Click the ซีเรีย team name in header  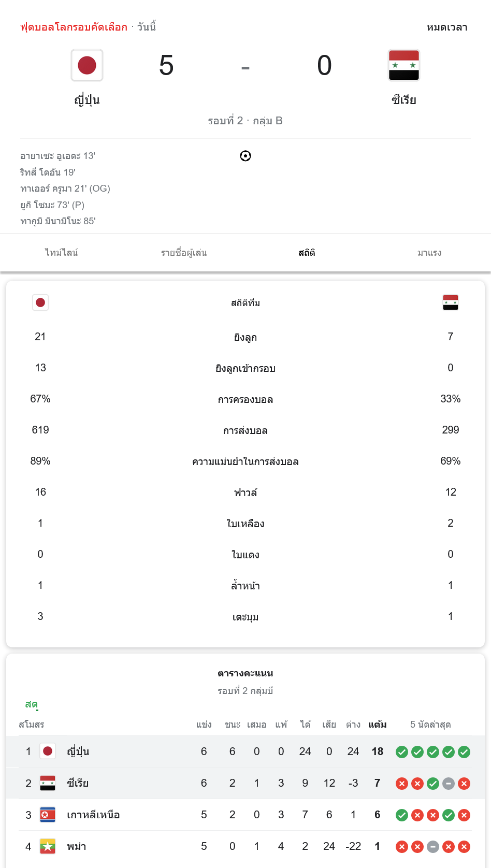tap(404, 100)
